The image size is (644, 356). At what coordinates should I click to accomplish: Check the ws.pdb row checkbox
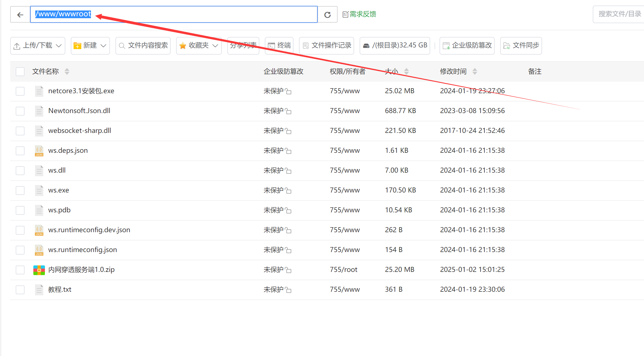click(20, 210)
